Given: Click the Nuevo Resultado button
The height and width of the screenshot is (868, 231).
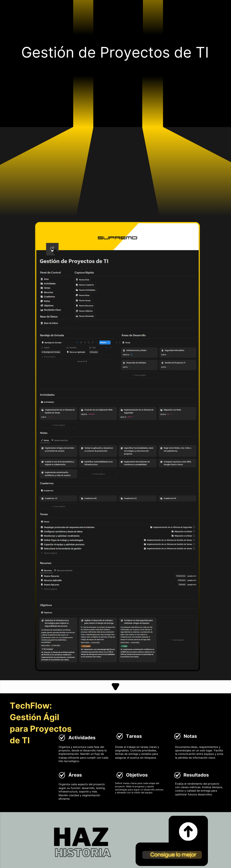Looking at the screenshot, I should point(85,316).
